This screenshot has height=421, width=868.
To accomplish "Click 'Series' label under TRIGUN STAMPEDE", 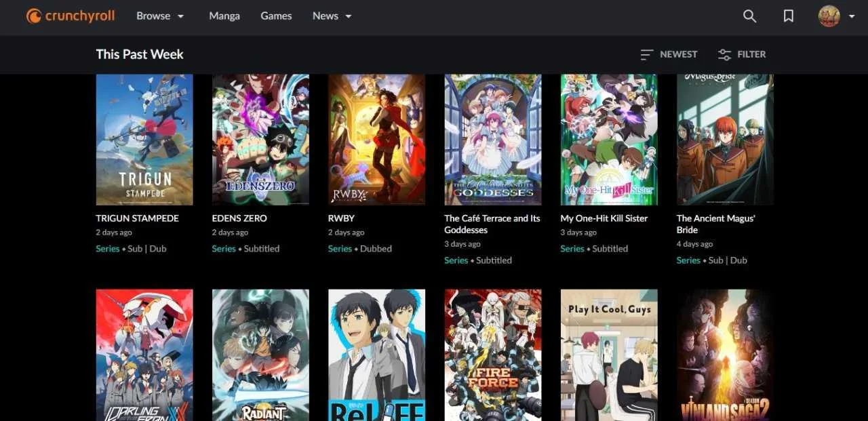I will tap(108, 249).
